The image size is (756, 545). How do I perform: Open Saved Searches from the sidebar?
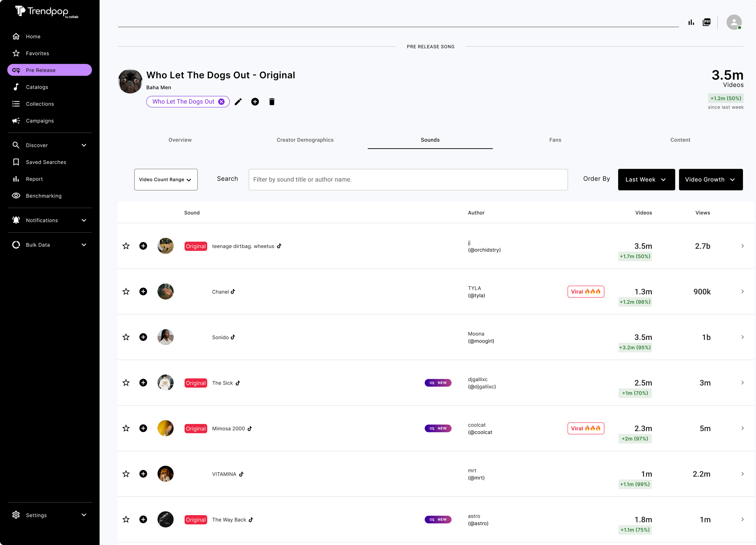[x=46, y=162]
